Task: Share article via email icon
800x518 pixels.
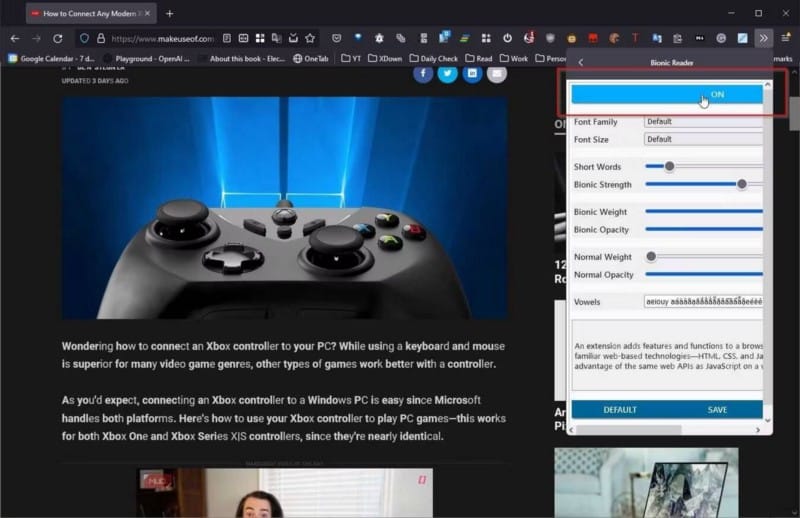Action: point(496,73)
